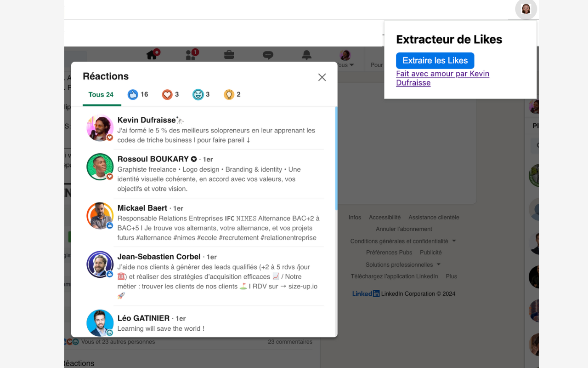Open the Plus footer menu
This screenshot has width=588, height=368.
click(451, 276)
